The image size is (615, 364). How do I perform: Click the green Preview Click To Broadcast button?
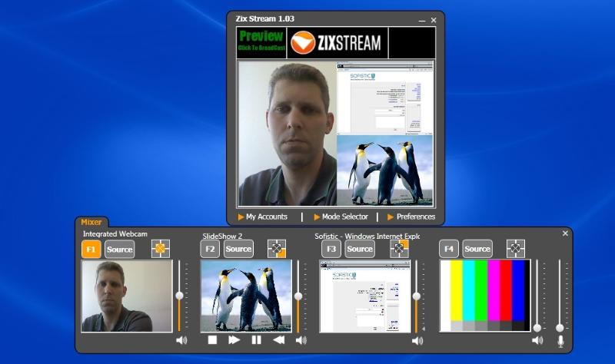click(261, 42)
